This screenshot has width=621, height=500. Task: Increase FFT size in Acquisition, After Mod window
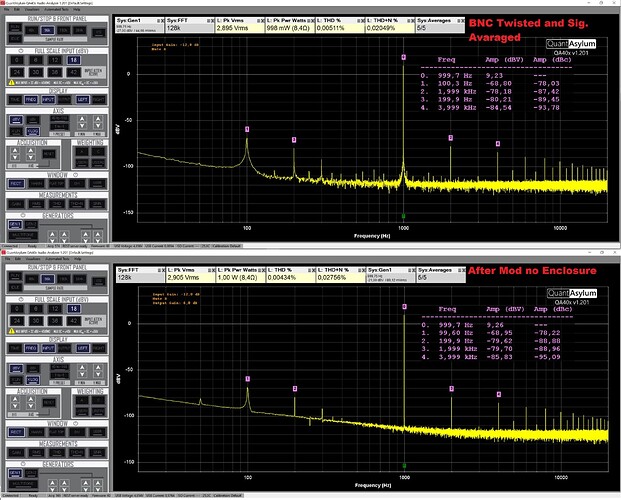click(15, 399)
